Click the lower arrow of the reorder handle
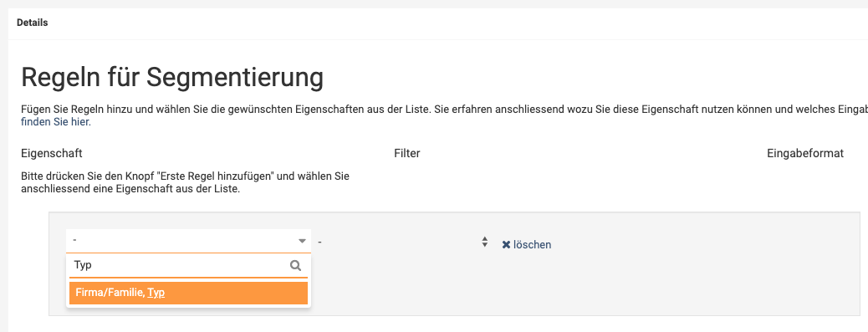This screenshot has height=332, width=868. pyautogui.click(x=484, y=245)
